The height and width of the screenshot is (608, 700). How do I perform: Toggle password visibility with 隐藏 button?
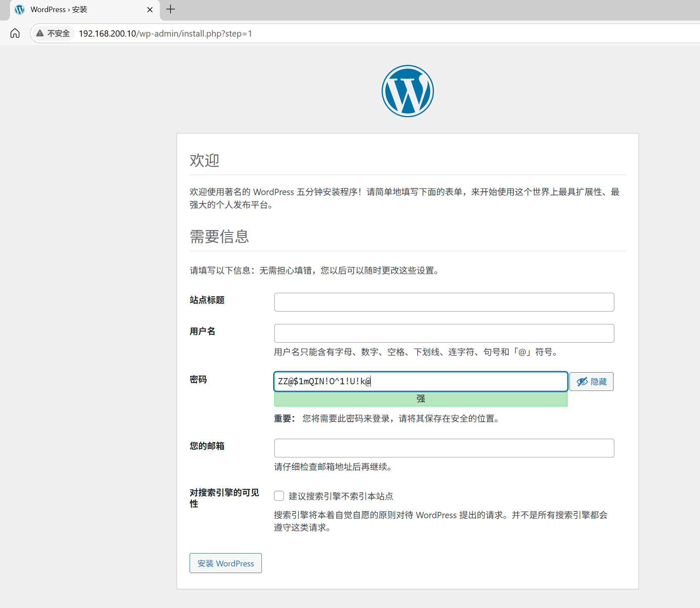click(592, 381)
